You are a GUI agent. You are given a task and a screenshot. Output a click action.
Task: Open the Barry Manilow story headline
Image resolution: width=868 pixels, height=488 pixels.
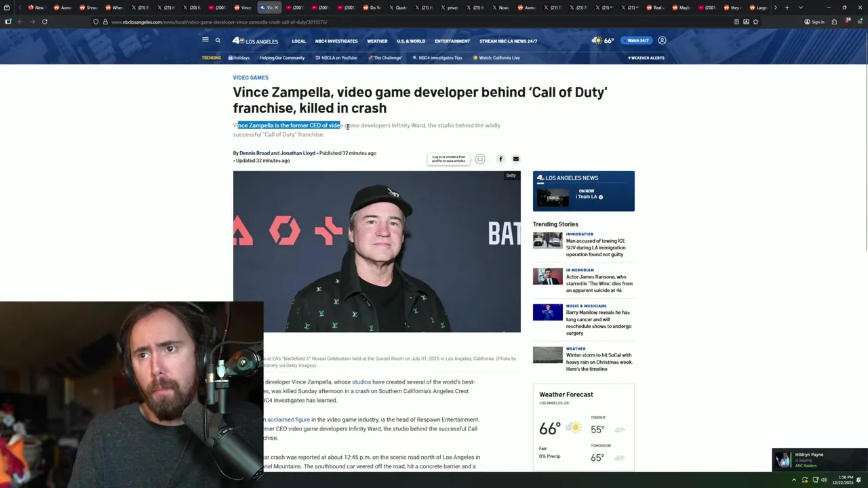tap(599, 323)
